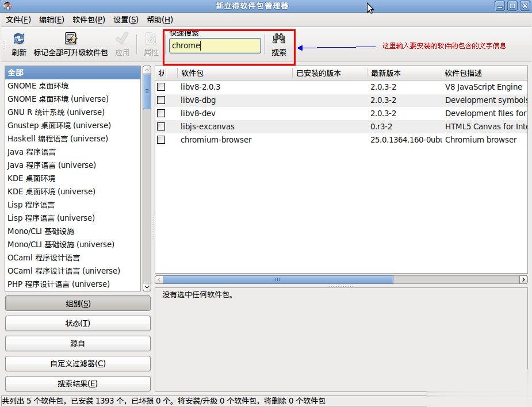The width and height of the screenshot is (532, 407).
Task: Select OCaml 程序设计语言 (universe) category
Action: (x=72, y=271)
